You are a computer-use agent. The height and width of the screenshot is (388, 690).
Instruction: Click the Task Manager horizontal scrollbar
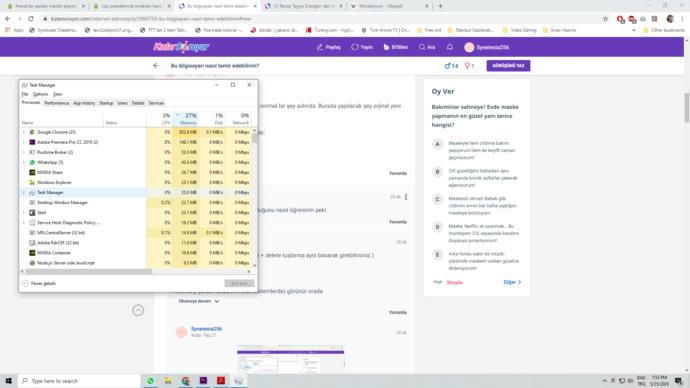click(x=88, y=271)
